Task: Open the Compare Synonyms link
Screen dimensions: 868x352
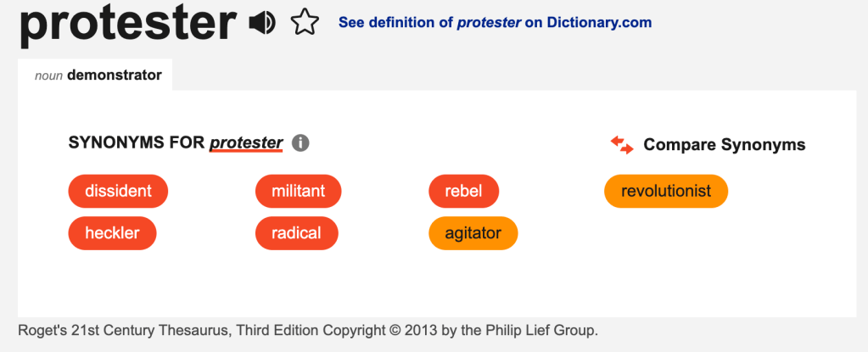Action: [724, 145]
